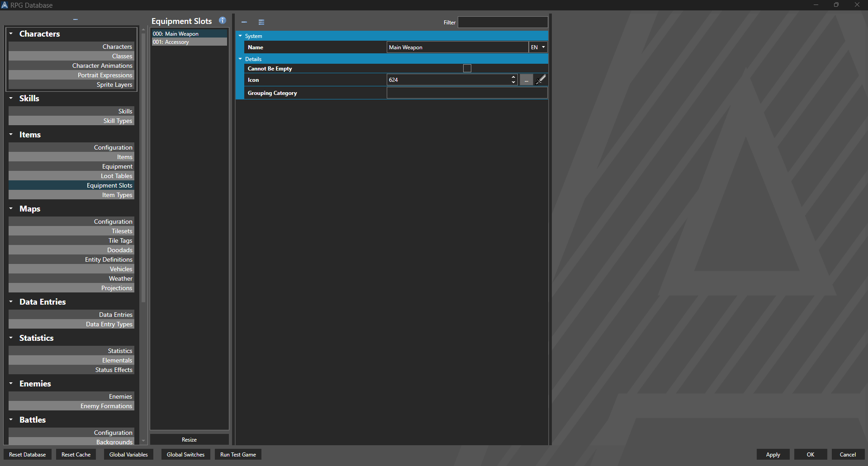Image resolution: width=868 pixels, height=466 pixels.
Task: Click the sword icon preview
Action: [x=541, y=80]
